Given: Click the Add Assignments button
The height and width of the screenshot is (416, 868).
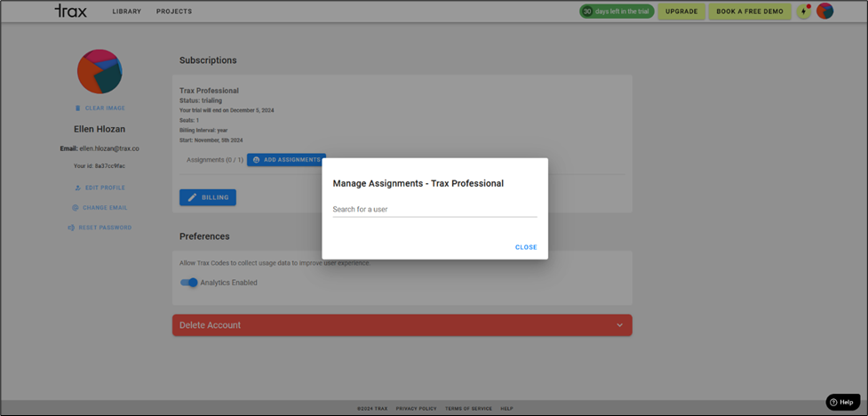Looking at the screenshot, I should coord(286,160).
